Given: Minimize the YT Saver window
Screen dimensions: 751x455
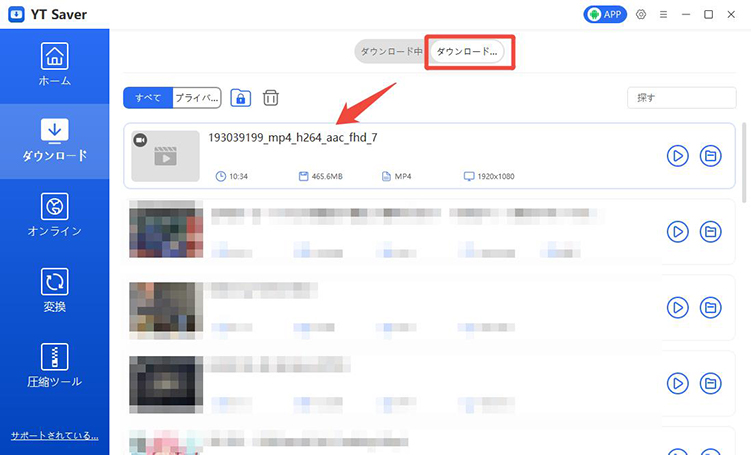Looking at the screenshot, I should (x=686, y=14).
